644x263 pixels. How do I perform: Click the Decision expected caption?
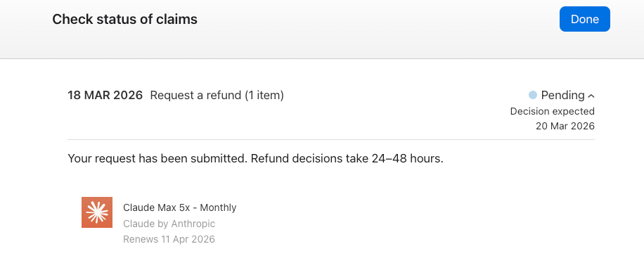click(553, 111)
